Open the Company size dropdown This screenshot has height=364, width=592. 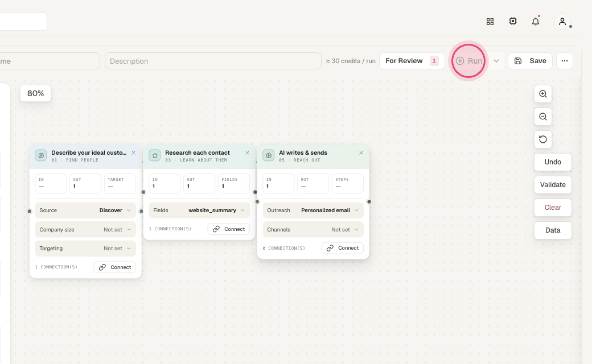[x=85, y=230]
